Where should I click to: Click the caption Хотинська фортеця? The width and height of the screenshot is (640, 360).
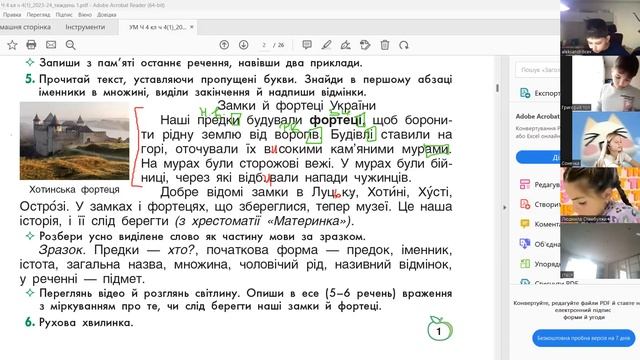coord(74,189)
